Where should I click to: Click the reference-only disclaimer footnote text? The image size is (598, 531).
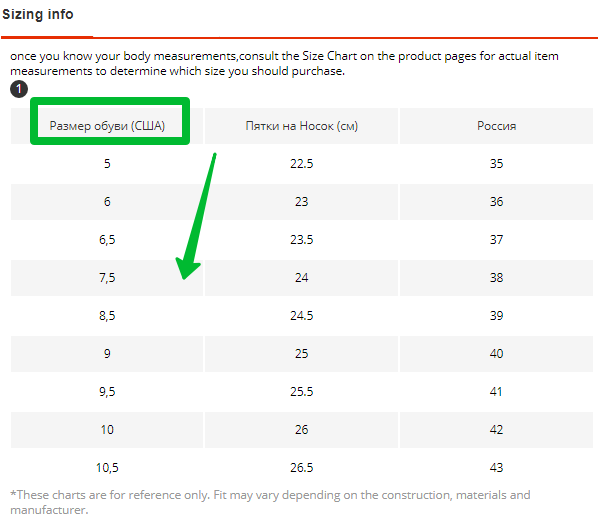270,502
